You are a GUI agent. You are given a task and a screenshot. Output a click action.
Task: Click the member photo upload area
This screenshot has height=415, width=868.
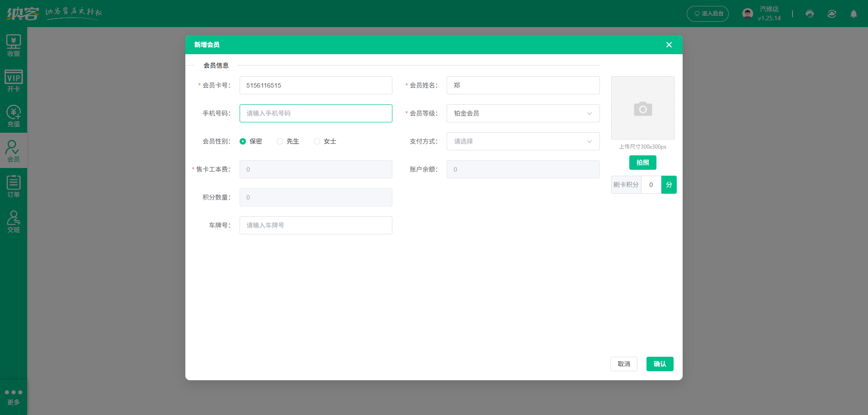pos(642,108)
